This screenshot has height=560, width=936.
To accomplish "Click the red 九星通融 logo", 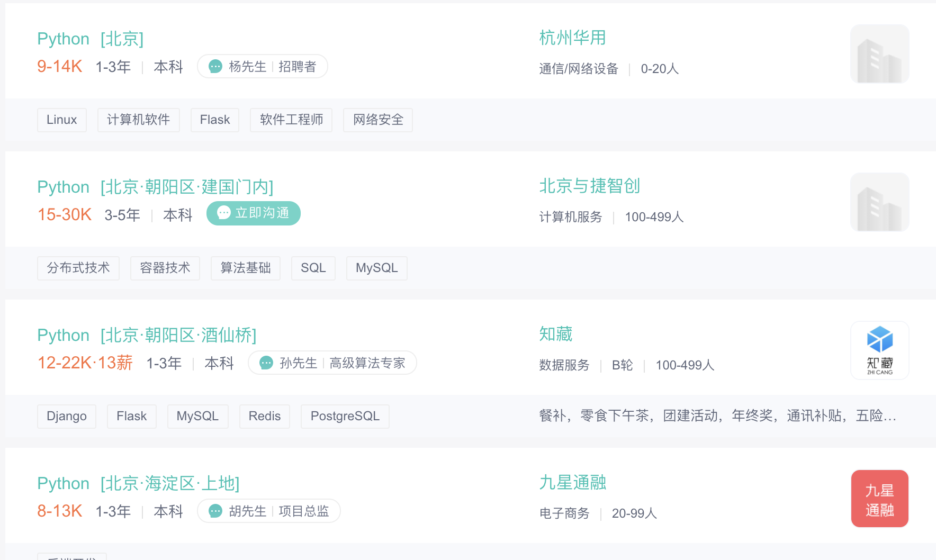I will coord(880,499).
